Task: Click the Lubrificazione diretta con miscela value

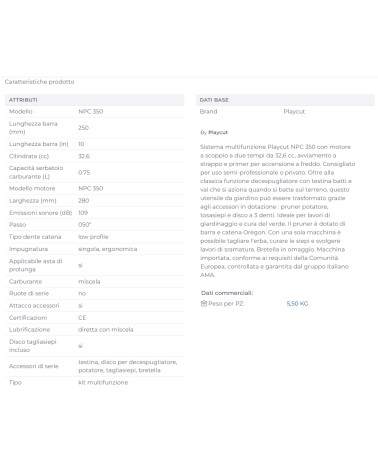Action: click(x=105, y=330)
